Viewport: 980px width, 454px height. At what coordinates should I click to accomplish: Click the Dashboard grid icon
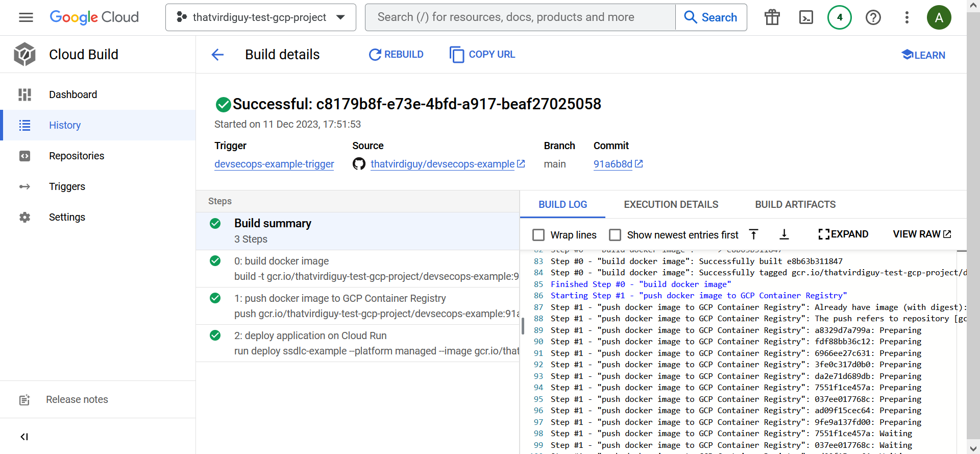(24, 94)
